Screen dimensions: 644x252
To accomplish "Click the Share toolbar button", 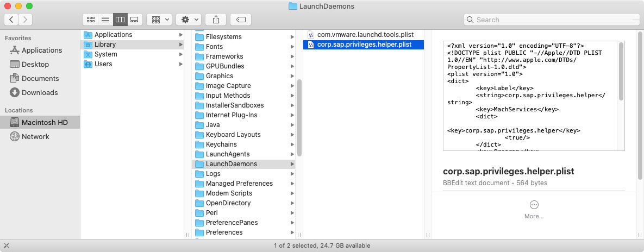I will (x=216, y=20).
